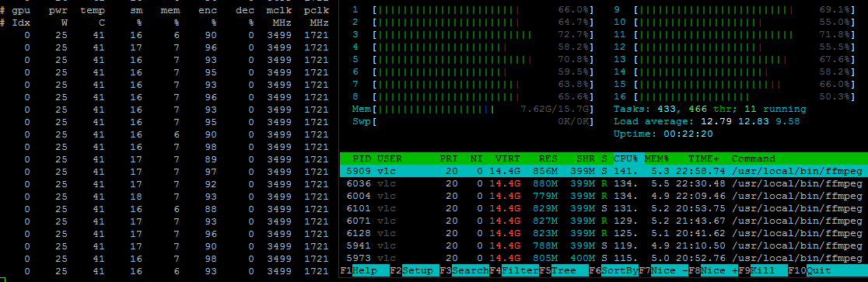
Task: Select the process row with PID 6071
Action: pos(604,221)
